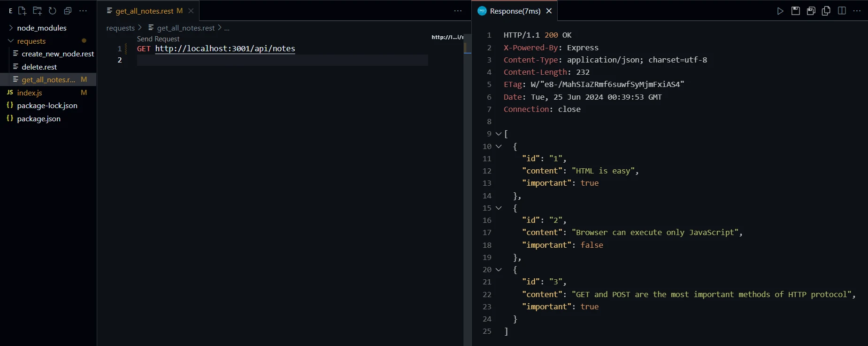The image size is (868, 346).
Task: Switch to the Response(7ms) tab
Action: click(515, 11)
